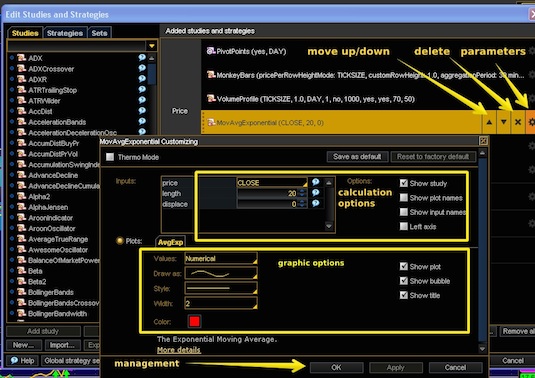Click help bubble beside length input
This screenshot has width=535, height=378.
[x=316, y=193]
